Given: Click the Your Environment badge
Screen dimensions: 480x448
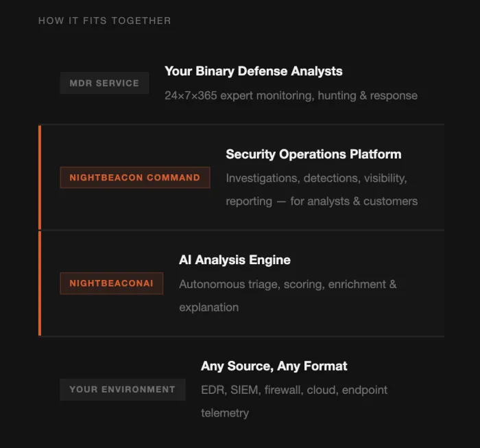Looking at the screenshot, I should pyautogui.click(x=122, y=389).
